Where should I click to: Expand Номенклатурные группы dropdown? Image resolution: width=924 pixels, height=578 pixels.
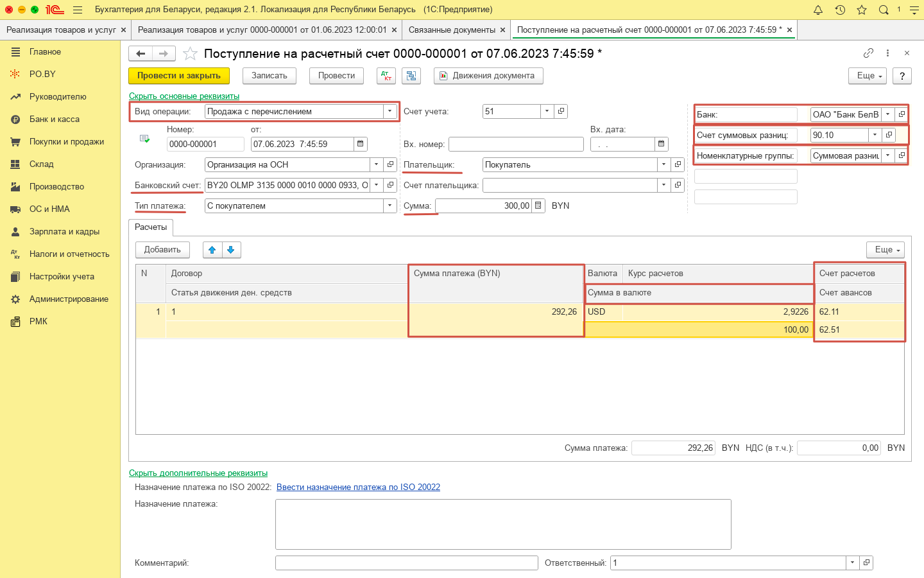coord(887,155)
